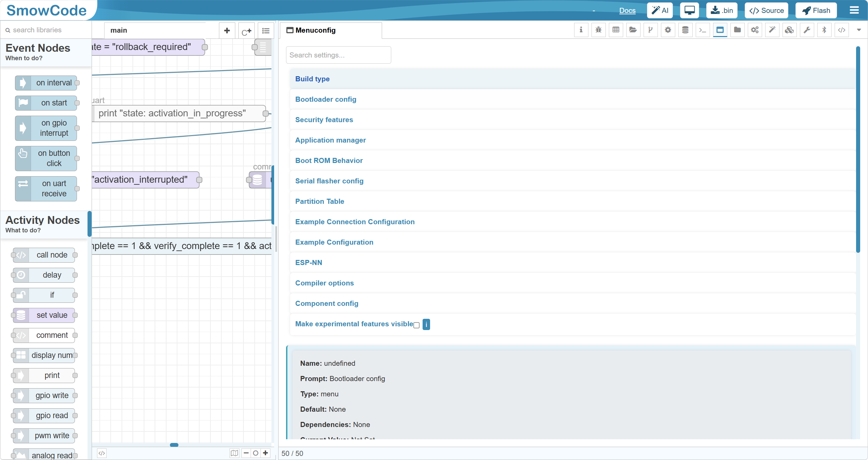Select the Menuconfig window panel icon
Screen dimensions: 868x460
(x=720, y=30)
